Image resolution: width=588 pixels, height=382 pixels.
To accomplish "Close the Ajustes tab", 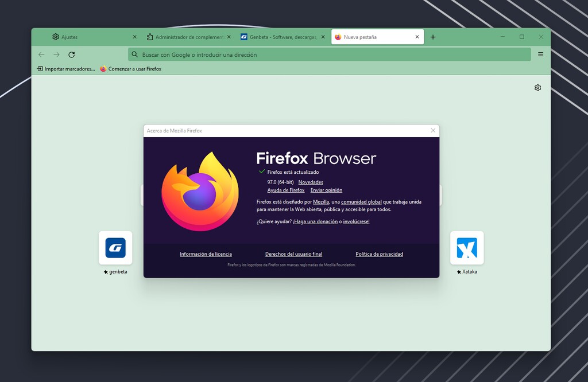I will pyautogui.click(x=134, y=37).
